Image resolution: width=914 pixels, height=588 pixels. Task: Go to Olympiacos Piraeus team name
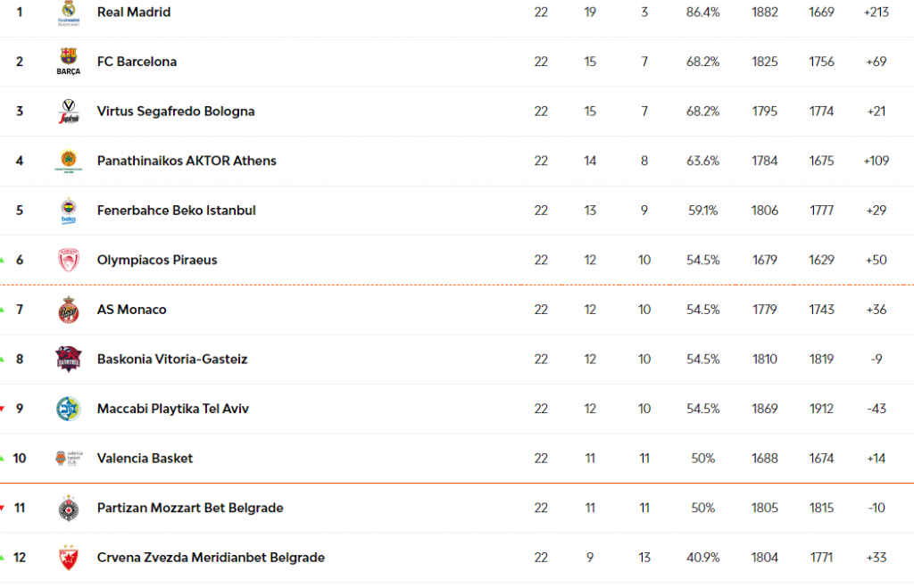click(157, 260)
